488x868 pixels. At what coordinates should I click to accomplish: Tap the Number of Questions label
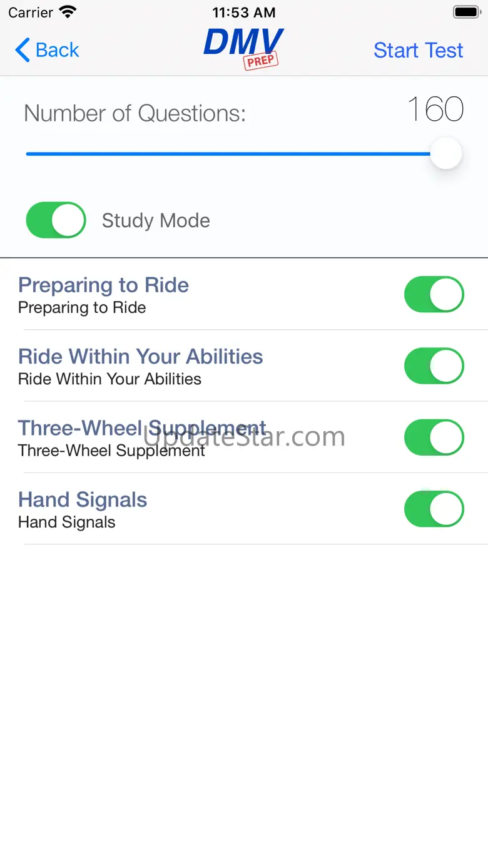135,113
